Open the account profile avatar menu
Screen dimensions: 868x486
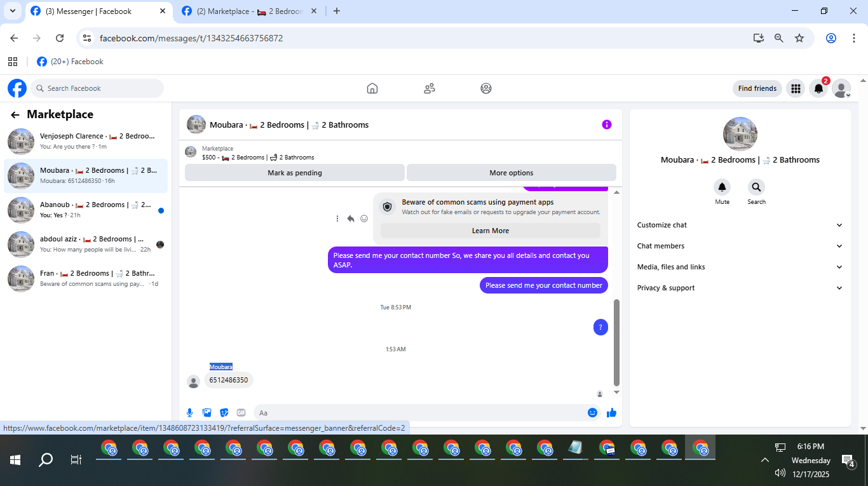pyautogui.click(x=841, y=88)
